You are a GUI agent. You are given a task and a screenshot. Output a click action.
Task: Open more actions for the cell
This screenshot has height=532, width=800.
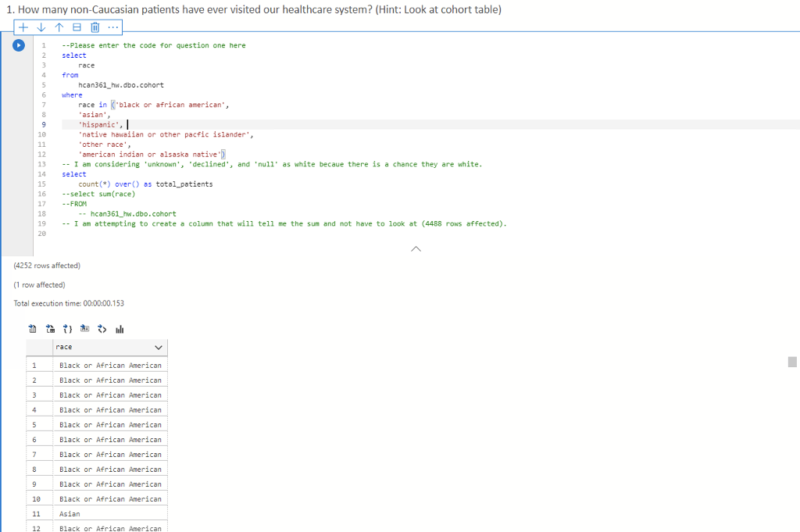(x=112, y=27)
